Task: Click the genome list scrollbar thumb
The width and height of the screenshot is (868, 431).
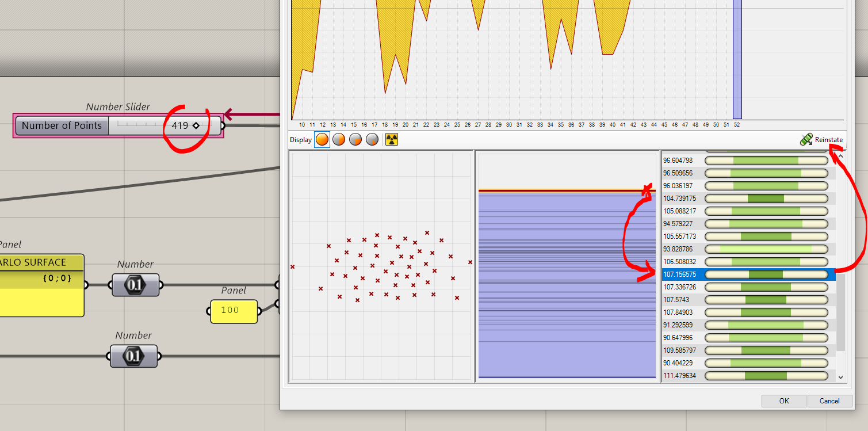Action: (x=840, y=311)
